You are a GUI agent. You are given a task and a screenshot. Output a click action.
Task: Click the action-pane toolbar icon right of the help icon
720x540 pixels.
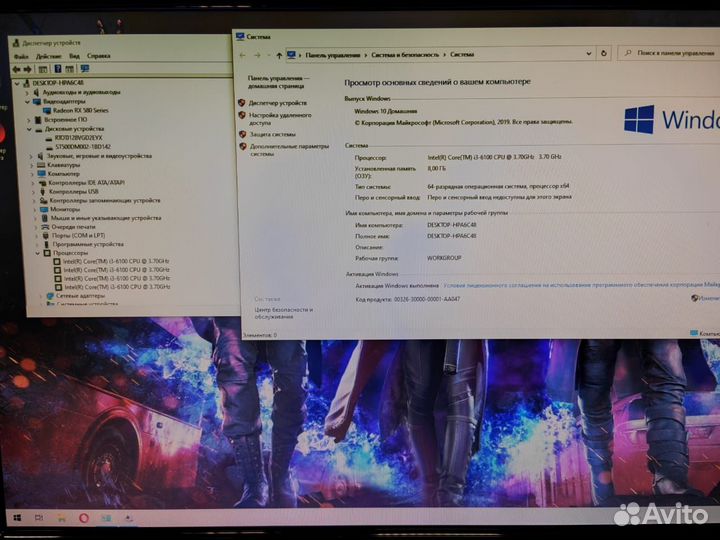[x=69, y=69]
